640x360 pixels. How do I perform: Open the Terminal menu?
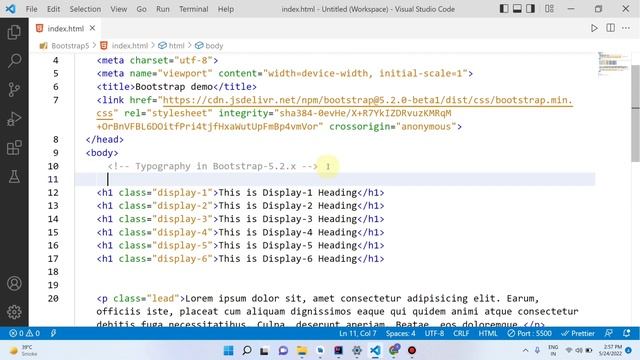click(193, 9)
